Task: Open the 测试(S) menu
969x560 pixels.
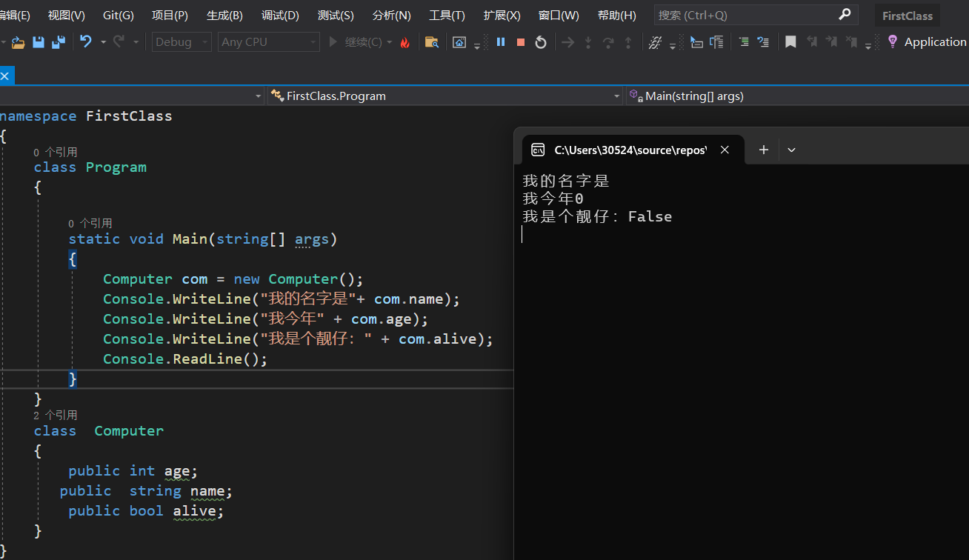Action: [x=336, y=15]
